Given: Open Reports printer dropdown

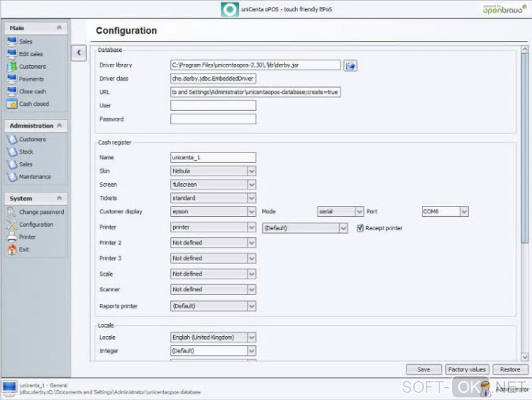Looking at the screenshot, I should (x=251, y=307).
